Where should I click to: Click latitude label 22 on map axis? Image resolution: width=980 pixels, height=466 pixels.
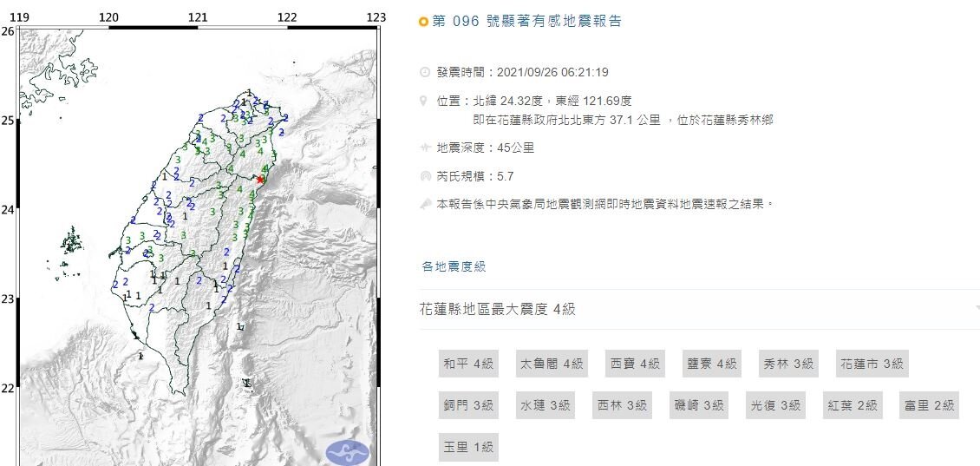click(7, 389)
